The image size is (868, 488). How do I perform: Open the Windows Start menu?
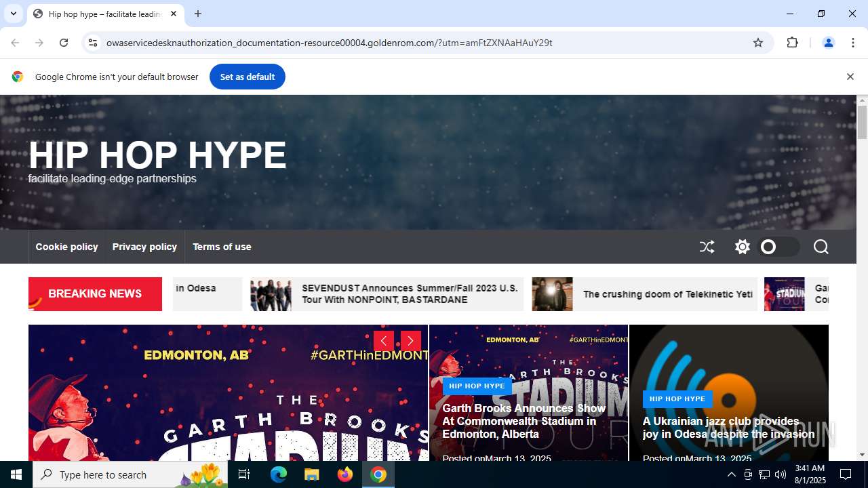[16, 474]
